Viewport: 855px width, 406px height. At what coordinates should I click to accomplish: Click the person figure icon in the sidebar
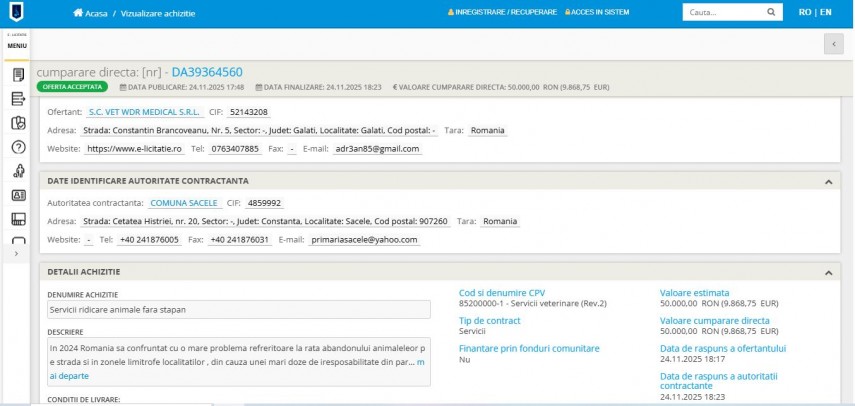[x=17, y=171]
